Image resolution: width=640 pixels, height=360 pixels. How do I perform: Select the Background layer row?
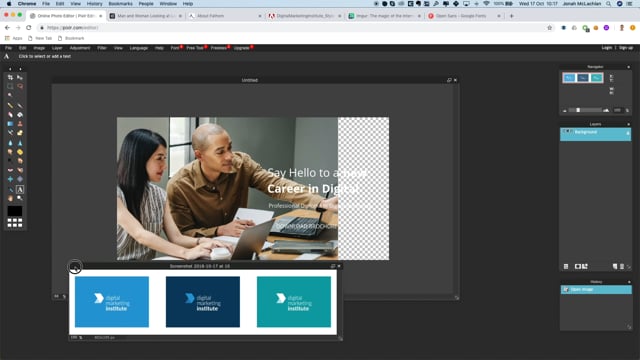click(x=596, y=134)
